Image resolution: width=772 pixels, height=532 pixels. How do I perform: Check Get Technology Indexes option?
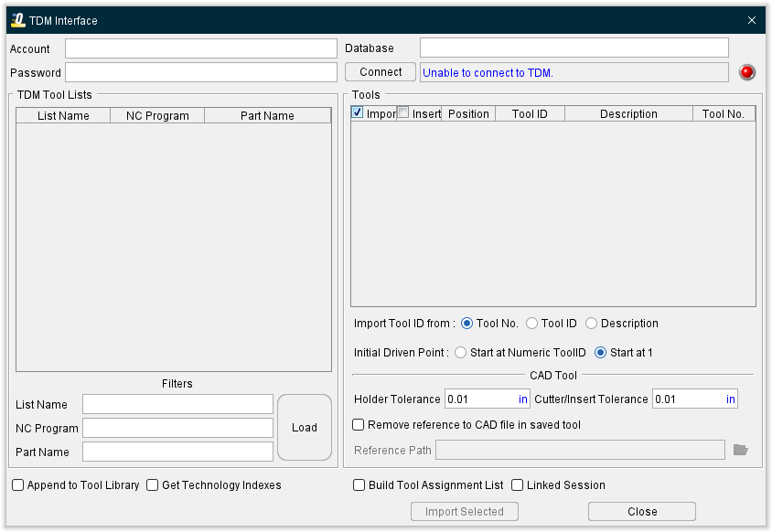pos(153,485)
